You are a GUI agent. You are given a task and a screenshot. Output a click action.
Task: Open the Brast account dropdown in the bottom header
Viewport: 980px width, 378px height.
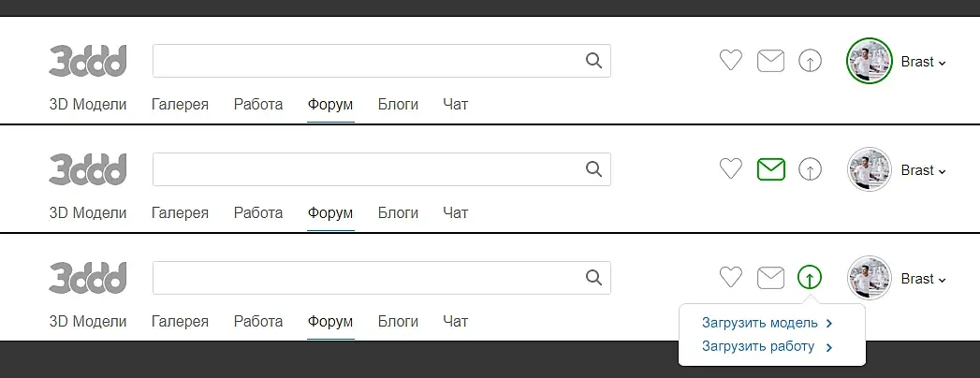(923, 279)
